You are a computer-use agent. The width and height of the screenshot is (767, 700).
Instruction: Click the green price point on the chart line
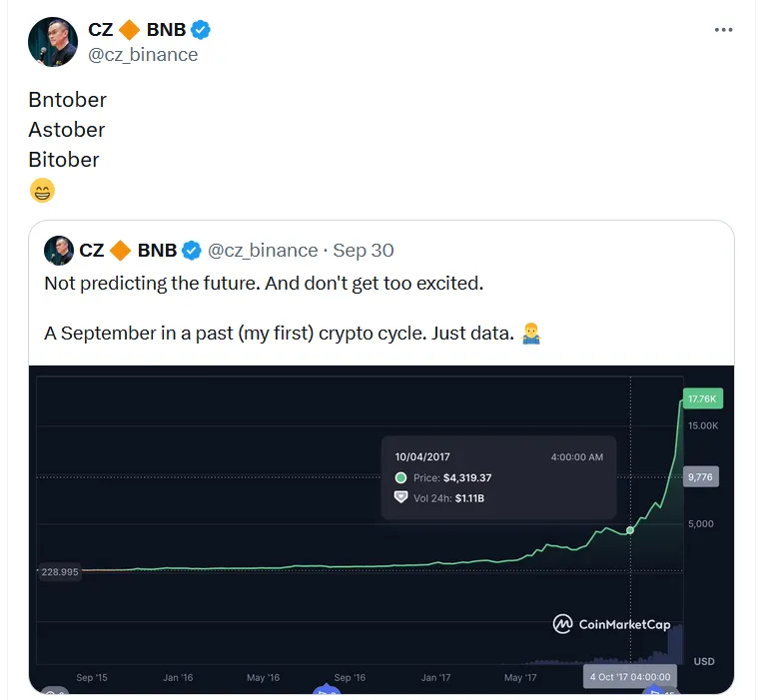630,529
